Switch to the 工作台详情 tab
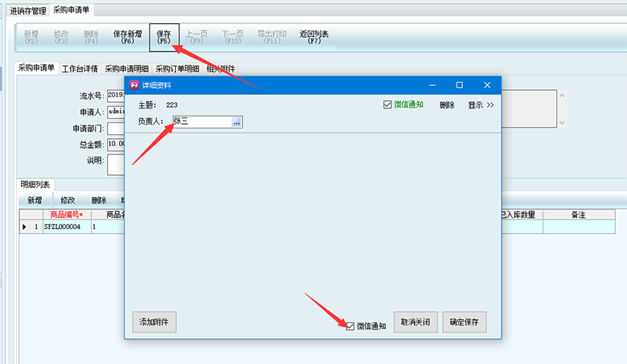 (80, 68)
